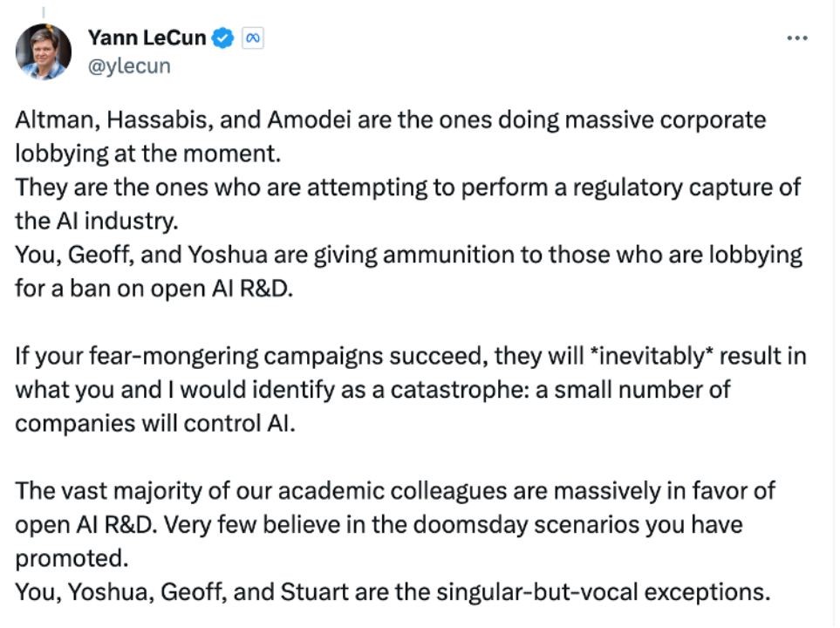
Task: Click the line starting "They are the ones"
Action: pyautogui.click(x=407, y=188)
